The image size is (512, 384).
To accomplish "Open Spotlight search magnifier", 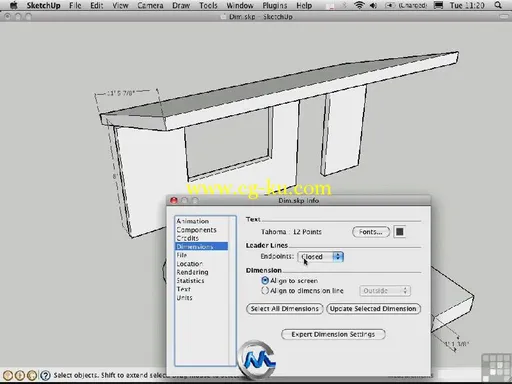I will click(498, 5).
